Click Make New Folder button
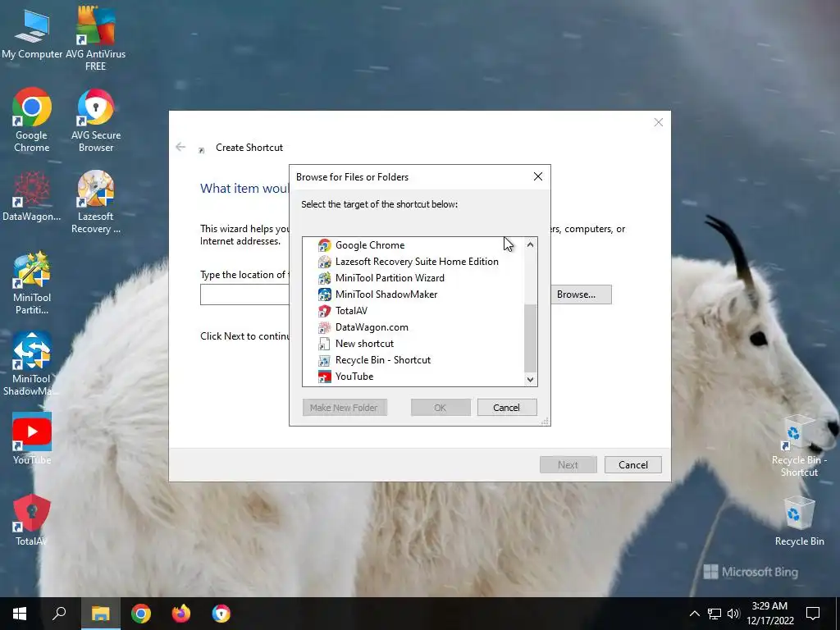This screenshot has width=840, height=630. [x=345, y=408]
